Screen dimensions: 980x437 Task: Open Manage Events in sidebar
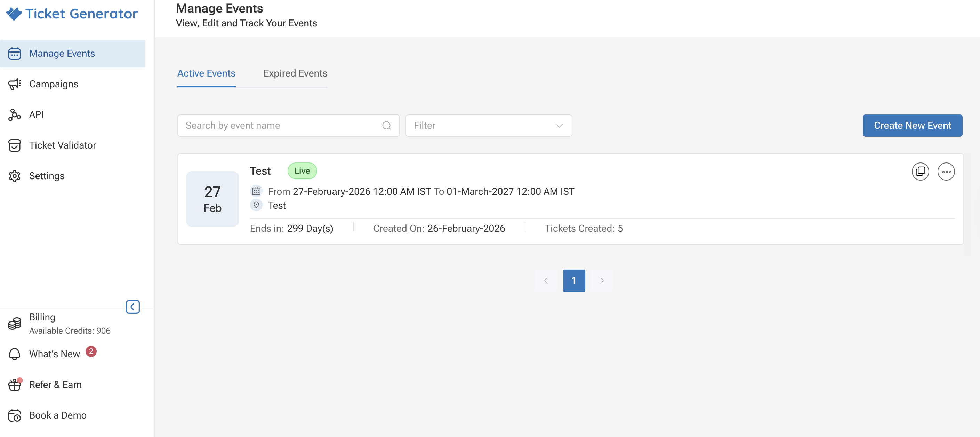click(73, 53)
